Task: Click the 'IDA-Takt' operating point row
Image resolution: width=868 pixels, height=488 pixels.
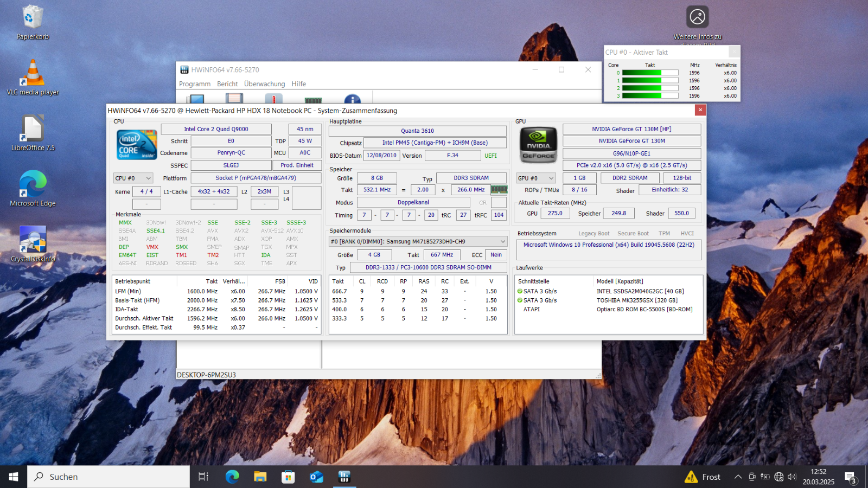Action: click(216, 310)
